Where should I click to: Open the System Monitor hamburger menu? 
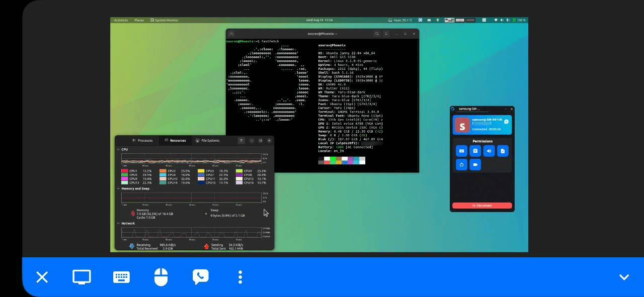pyautogui.click(x=242, y=140)
